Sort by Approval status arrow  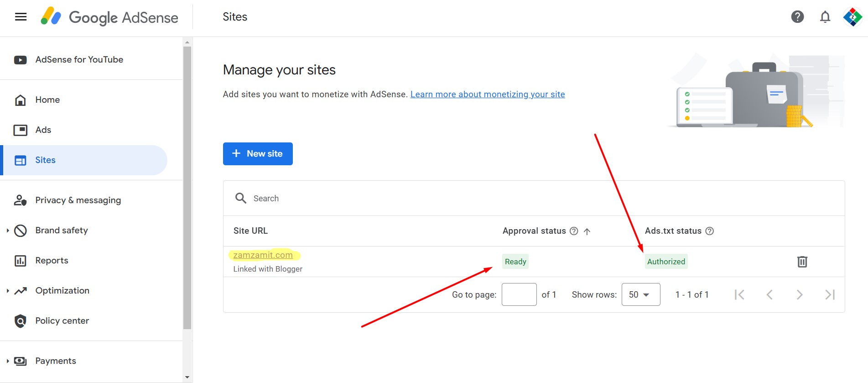pos(587,231)
